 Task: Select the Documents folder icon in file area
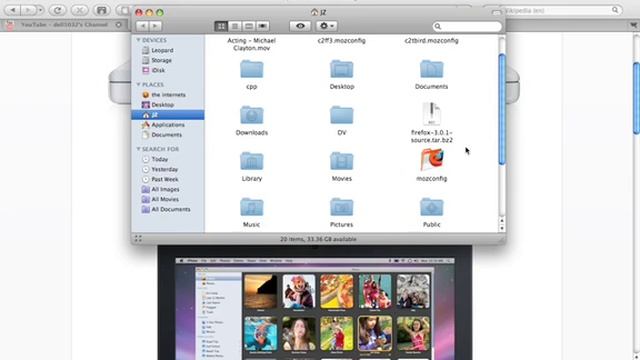point(431,69)
